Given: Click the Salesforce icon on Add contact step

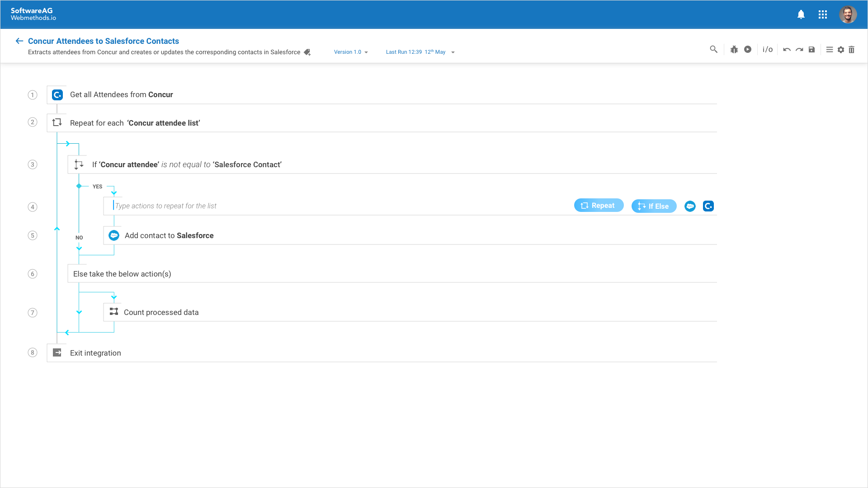Looking at the screenshot, I should point(114,235).
